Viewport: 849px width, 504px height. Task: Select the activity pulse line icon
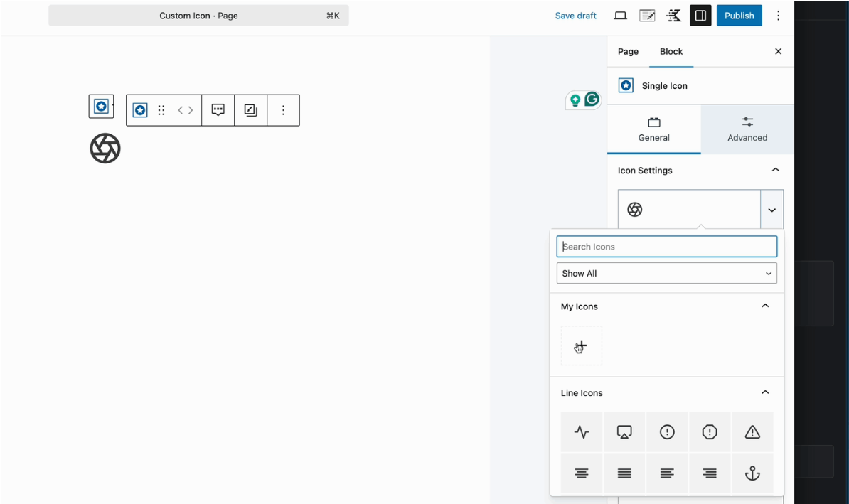[582, 431]
